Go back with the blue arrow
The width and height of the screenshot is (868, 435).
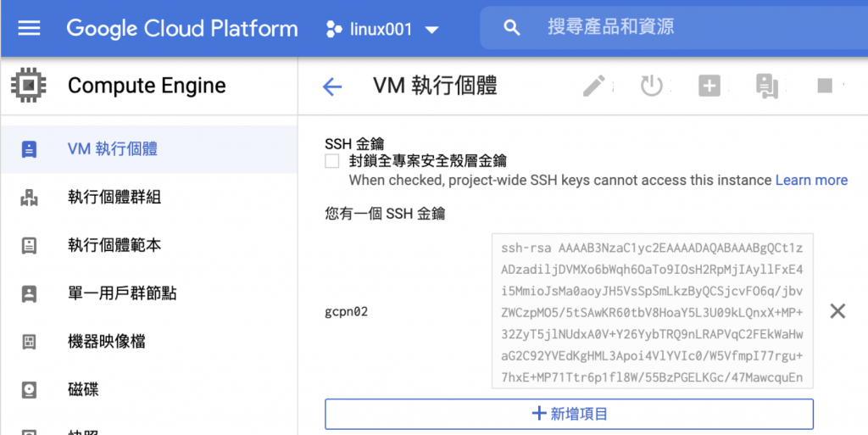point(332,86)
